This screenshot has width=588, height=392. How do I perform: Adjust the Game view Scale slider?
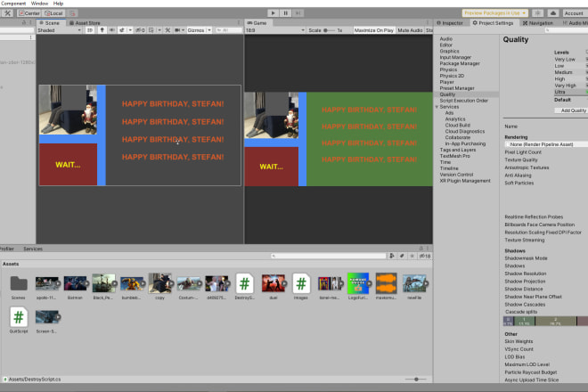[x=328, y=30]
